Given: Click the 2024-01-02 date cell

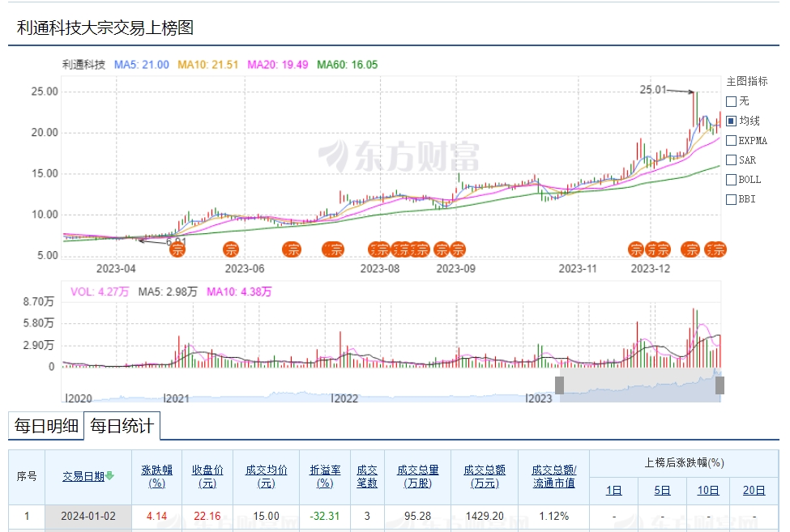Looking at the screenshot, I should (x=88, y=517).
